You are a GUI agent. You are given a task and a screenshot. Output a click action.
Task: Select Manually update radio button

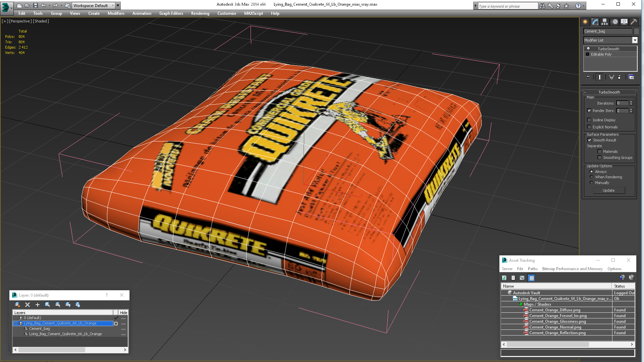(x=592, y=183)
